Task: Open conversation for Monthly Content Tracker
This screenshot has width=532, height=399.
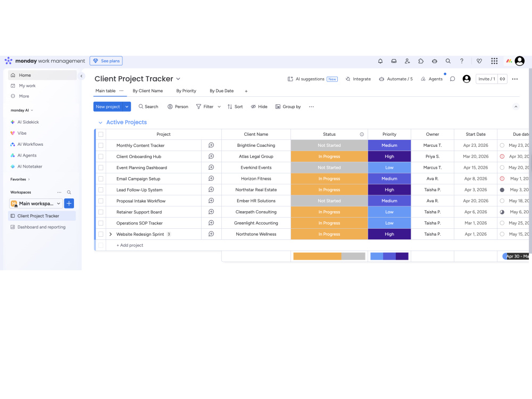Action: pyautogui.click(x=211, y=145)
